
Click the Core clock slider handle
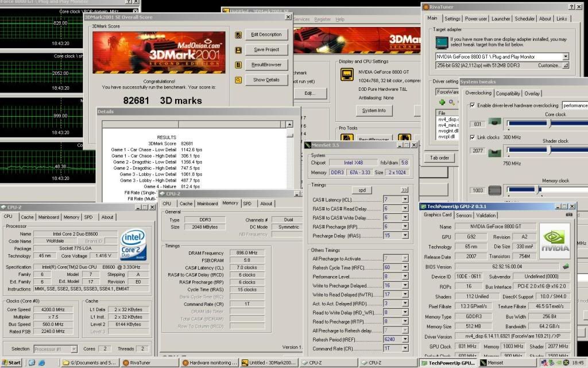pos(549,123)
